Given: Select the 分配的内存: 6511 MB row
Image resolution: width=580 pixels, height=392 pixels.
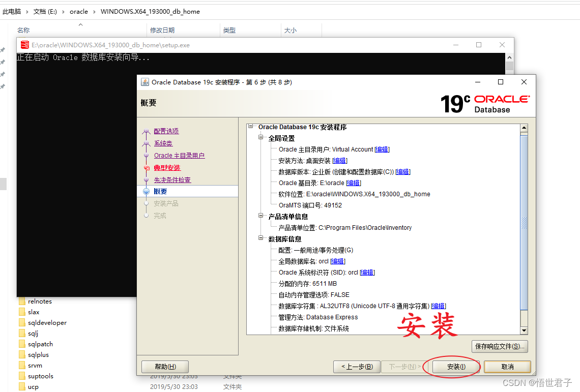Looking at the screenshot, I should pos(307,284).
